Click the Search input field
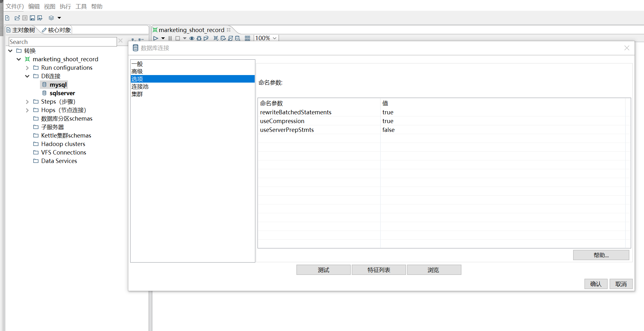Image resolution: width=644 pixels, height=331 pixels. 63,42
